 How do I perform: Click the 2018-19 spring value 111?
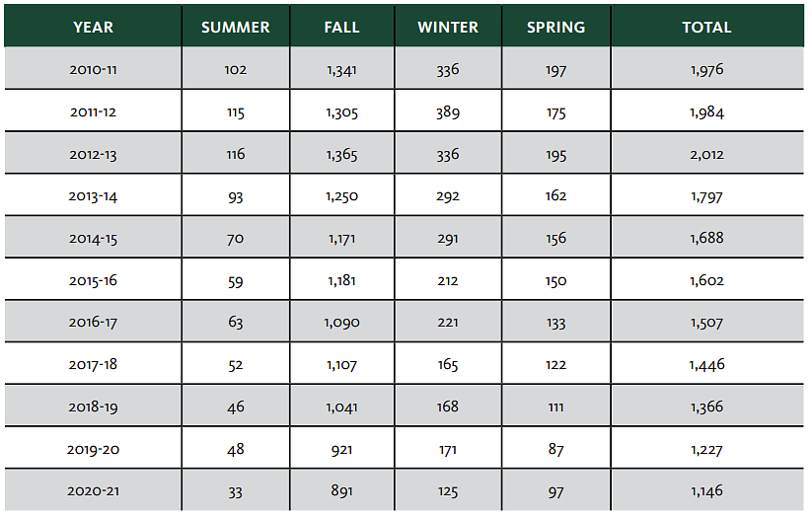(555, 407)
